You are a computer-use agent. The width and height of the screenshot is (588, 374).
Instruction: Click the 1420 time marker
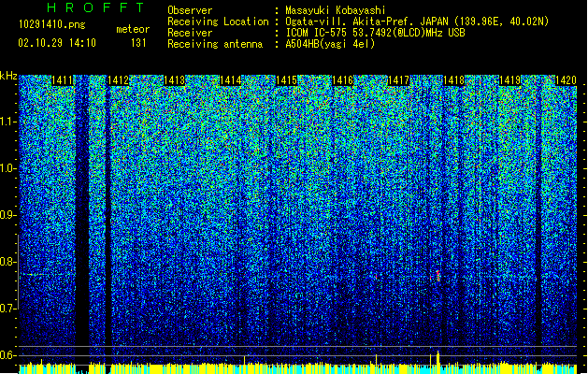[566, 80]
